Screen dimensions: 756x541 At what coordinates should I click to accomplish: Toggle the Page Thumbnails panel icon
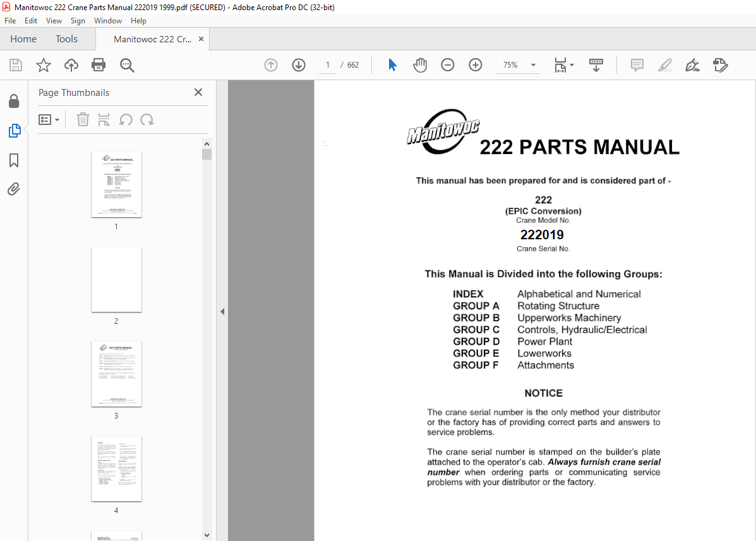15,131
